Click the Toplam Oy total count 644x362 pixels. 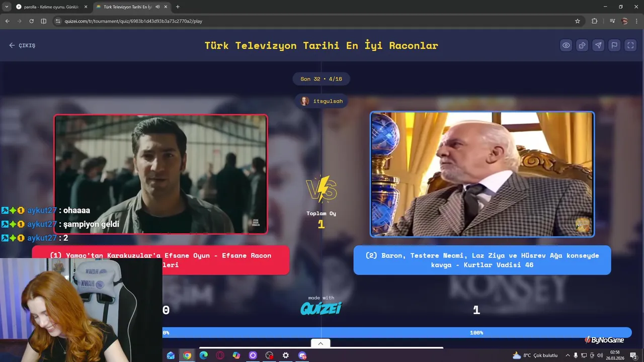click(x=321, y=225)
